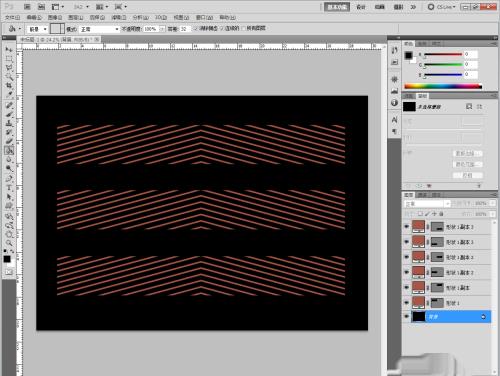Toggle the All Layers checkbox in options bar
This screenshot has width=500, height=376.
[243, 29]
